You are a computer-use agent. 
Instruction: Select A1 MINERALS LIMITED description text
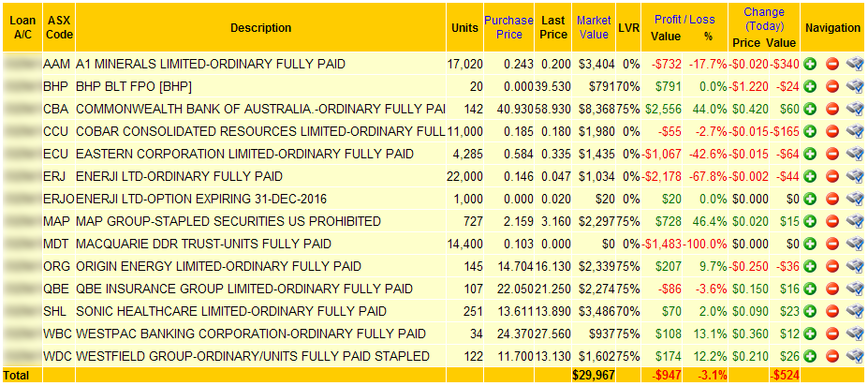(x=211, y=65)
